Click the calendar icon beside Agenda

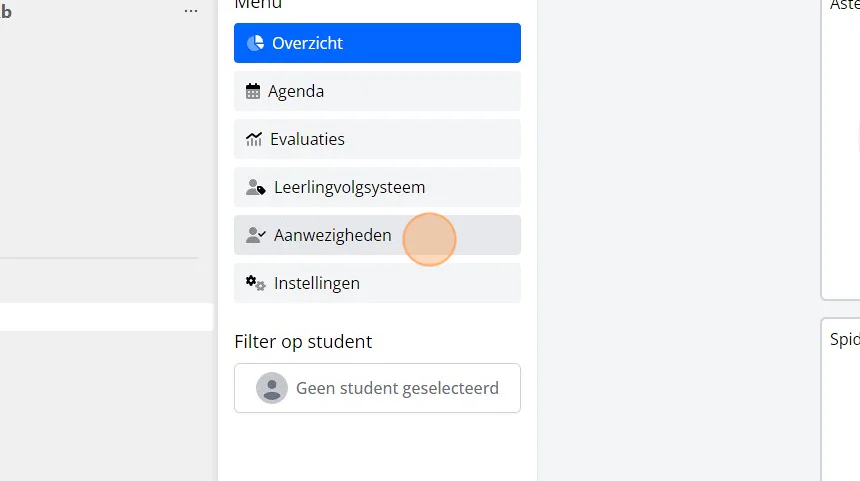(253, 91)
